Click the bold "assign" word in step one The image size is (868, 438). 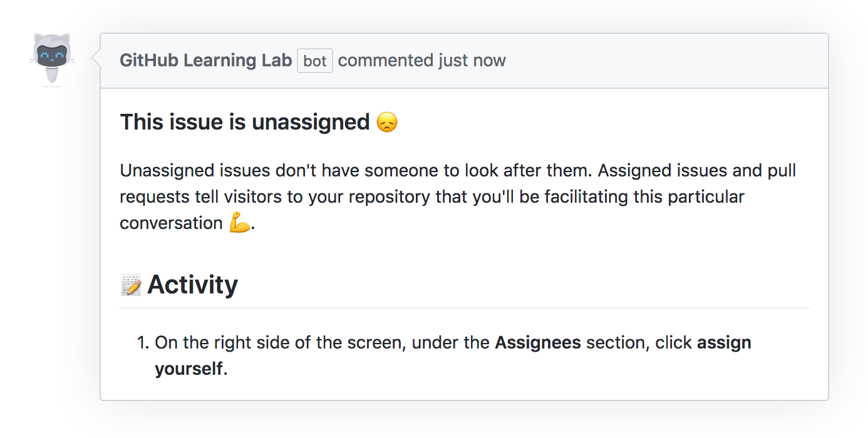[x=724, y=343]
